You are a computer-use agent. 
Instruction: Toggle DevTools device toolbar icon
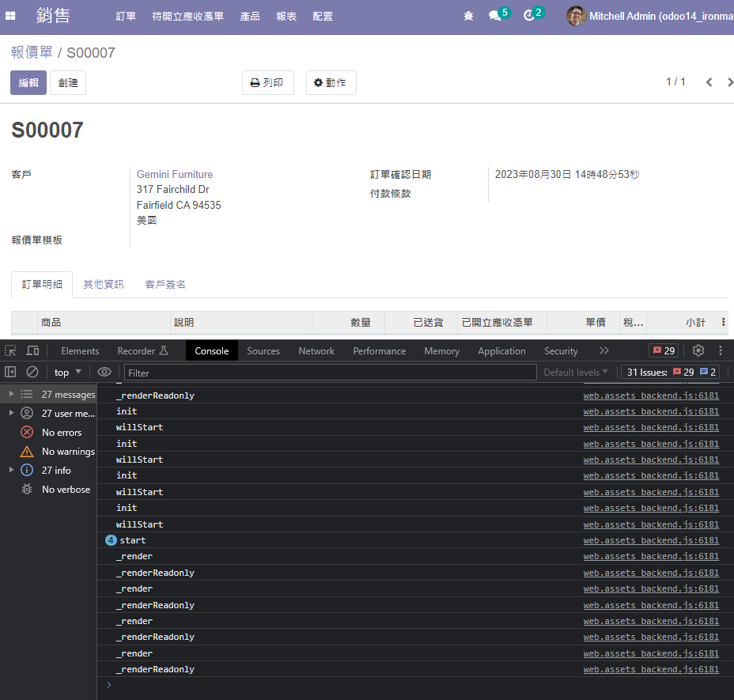pos(32,350)
